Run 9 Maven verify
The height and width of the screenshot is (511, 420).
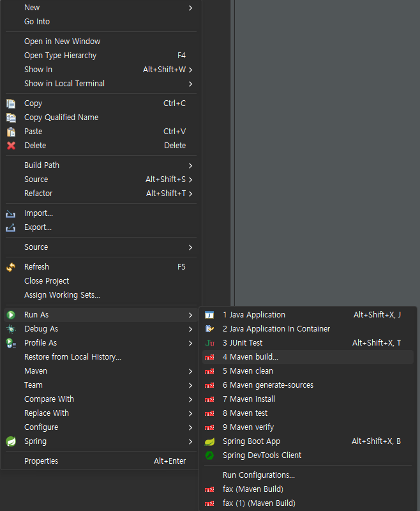pyautogui.click(x=308, y=427)
